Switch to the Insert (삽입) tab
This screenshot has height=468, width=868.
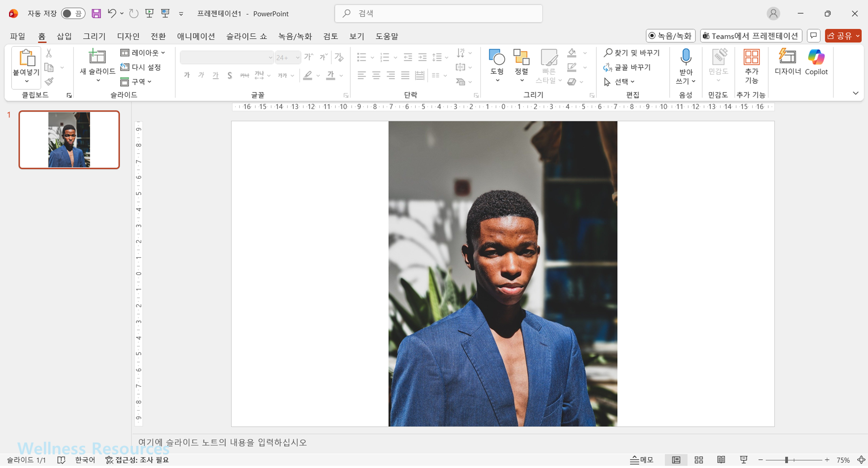pos(64,36)
